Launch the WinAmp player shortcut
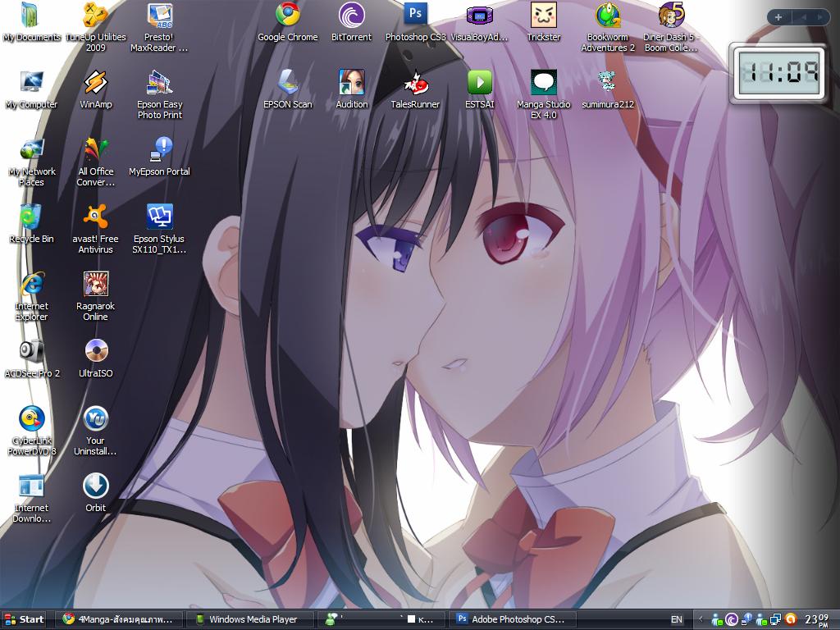The image size is (840, 630). coord(96,90)
